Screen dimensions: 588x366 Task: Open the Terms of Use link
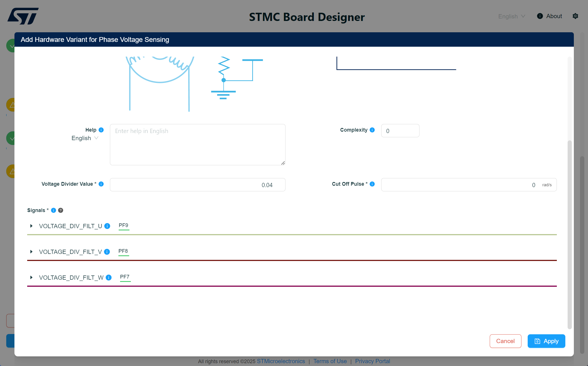(330, 361)
